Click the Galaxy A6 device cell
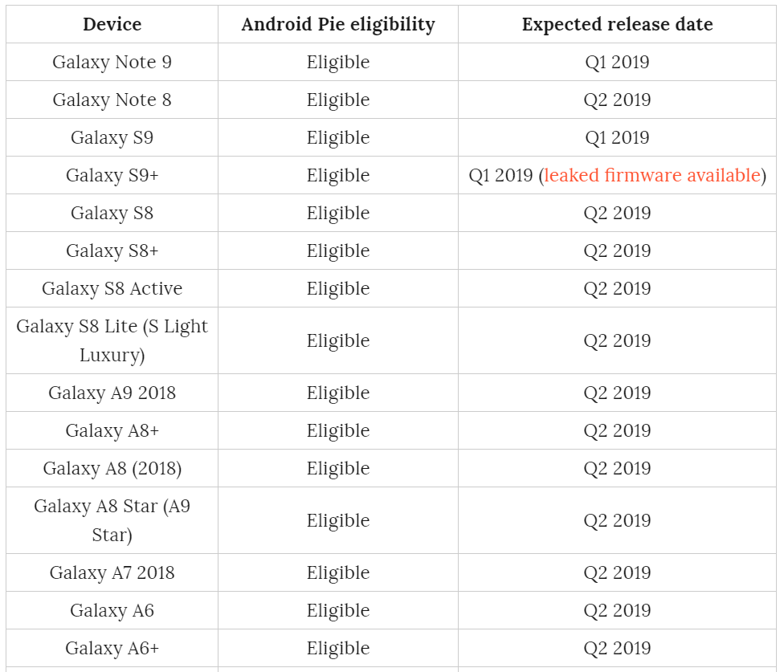Image resolution: width=784 pixels, height=672 pixels. (x=112, y=610)
